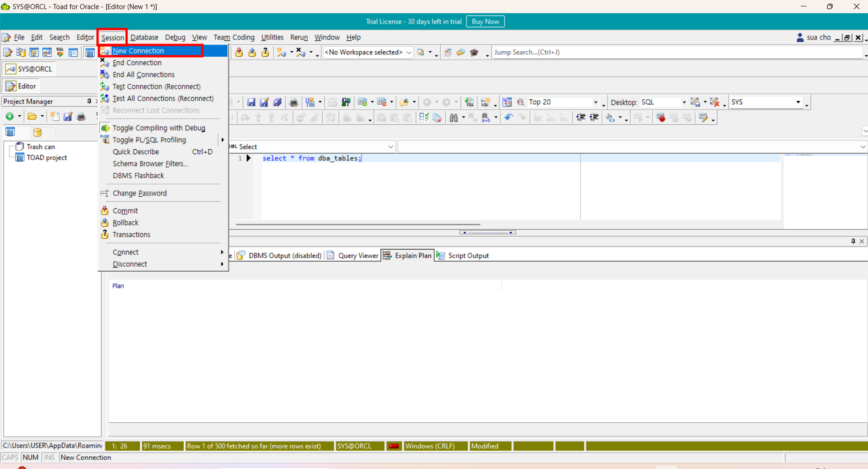Image resolution: width=868 pixels, height=469 pixels.
Task: Click the new project icon in Project Manager
Action: [x=55, y=117]
